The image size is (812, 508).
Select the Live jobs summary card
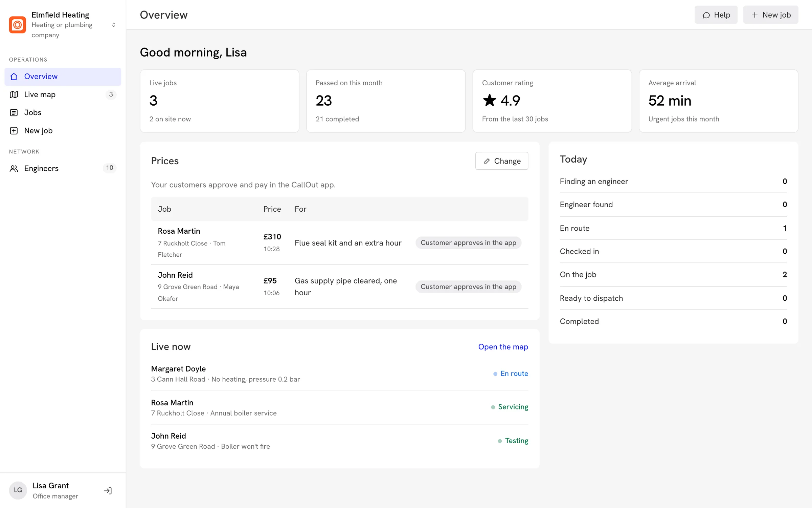tap(220, 101)
